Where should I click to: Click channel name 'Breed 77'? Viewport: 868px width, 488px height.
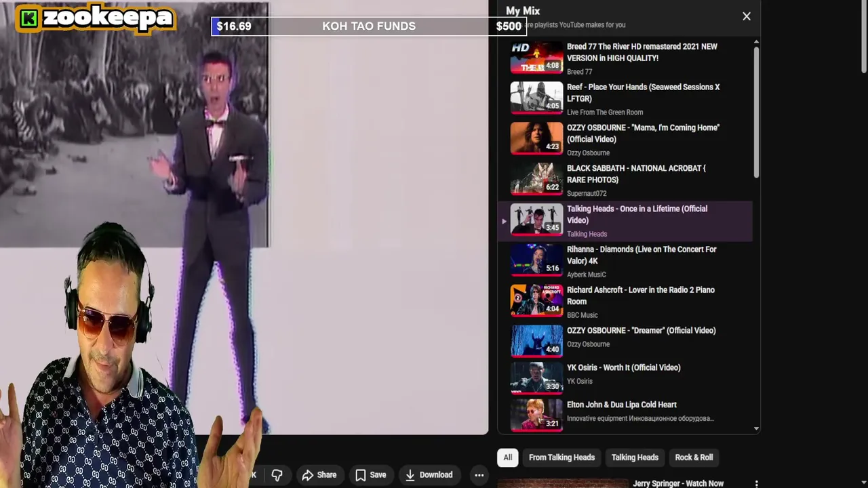point(579,72)
